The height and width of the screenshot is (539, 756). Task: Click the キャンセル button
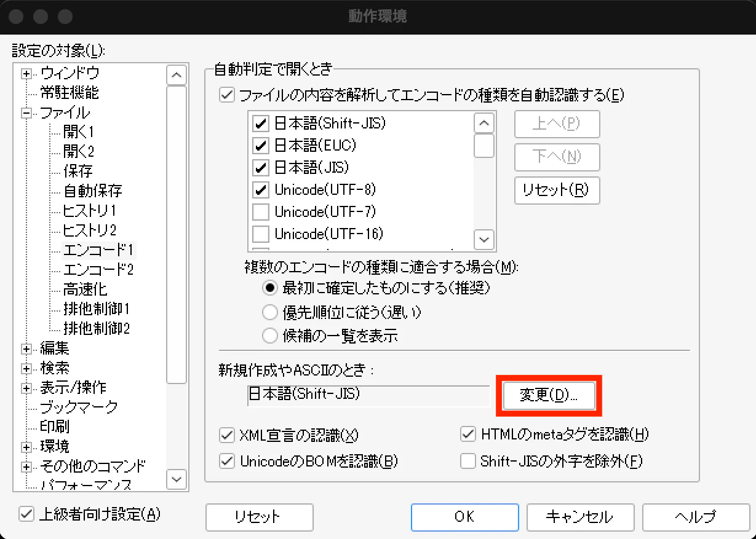(x=581, y=517)
